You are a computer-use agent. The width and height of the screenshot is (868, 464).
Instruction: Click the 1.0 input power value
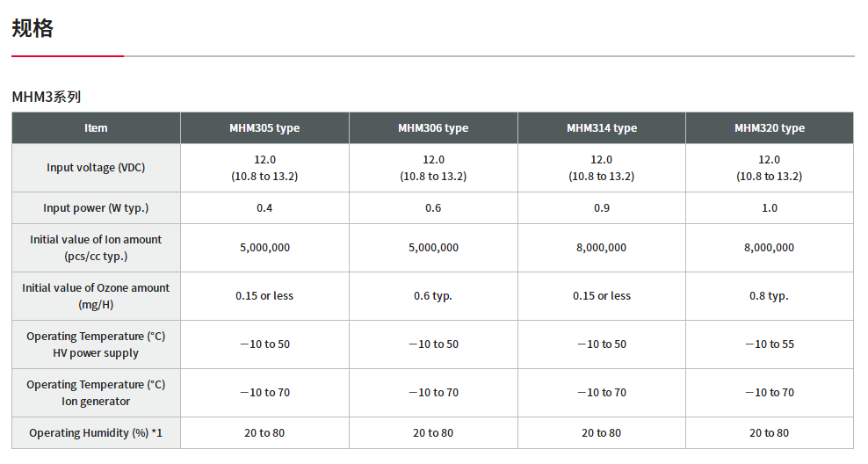770,208
